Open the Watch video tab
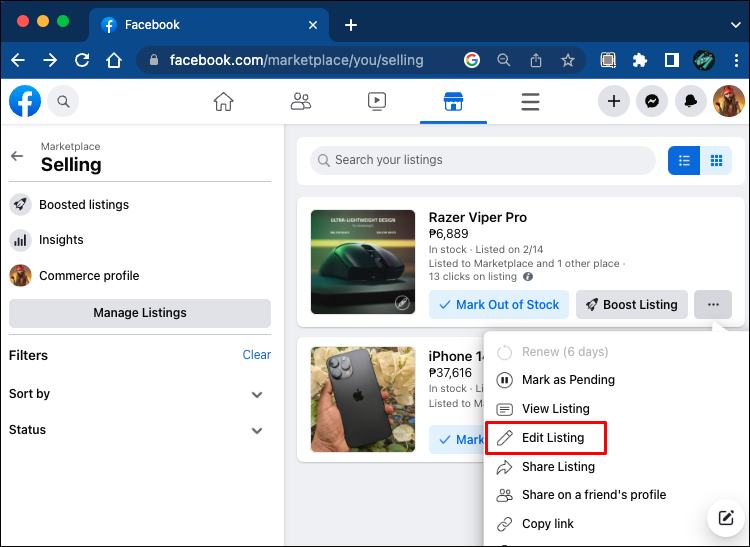Screen dimensions: 750x547 [x=377, y=101]
